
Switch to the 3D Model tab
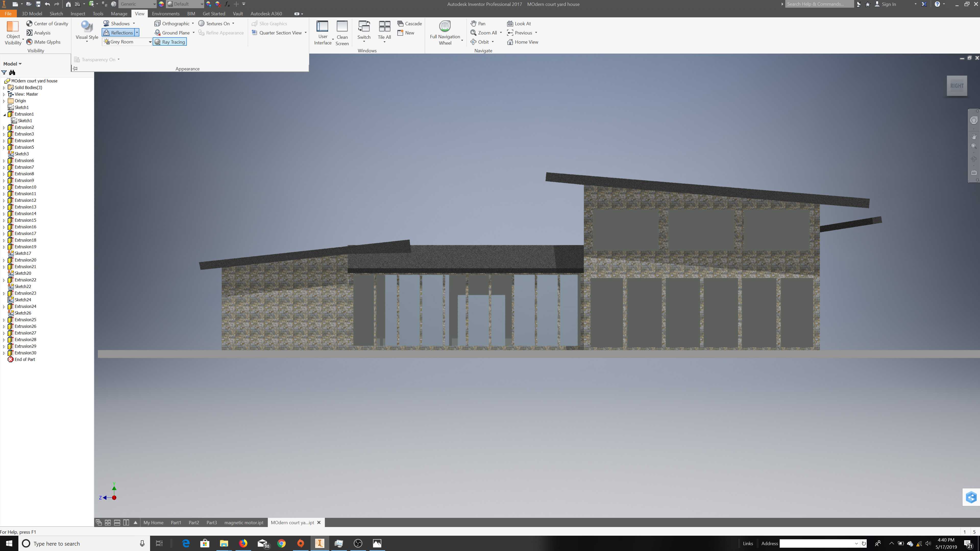[x=32, y=14]
